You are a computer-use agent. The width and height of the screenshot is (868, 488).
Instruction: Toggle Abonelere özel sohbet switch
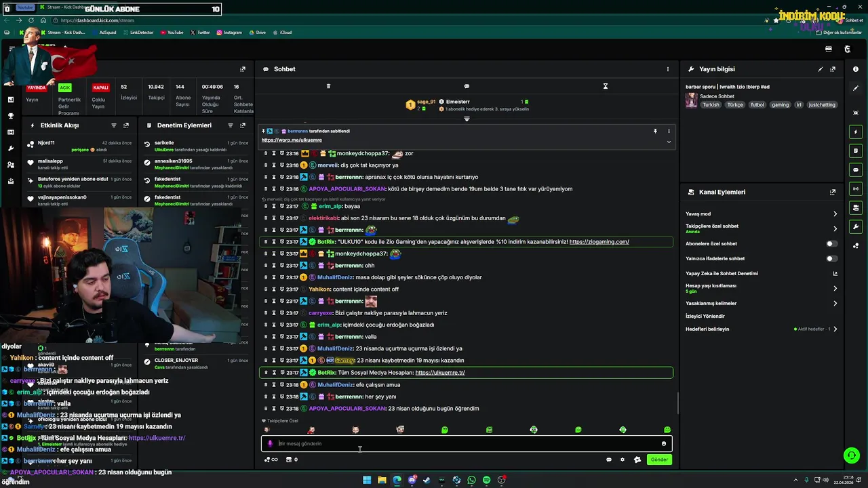pyautogui.click(x=831, y=243)
